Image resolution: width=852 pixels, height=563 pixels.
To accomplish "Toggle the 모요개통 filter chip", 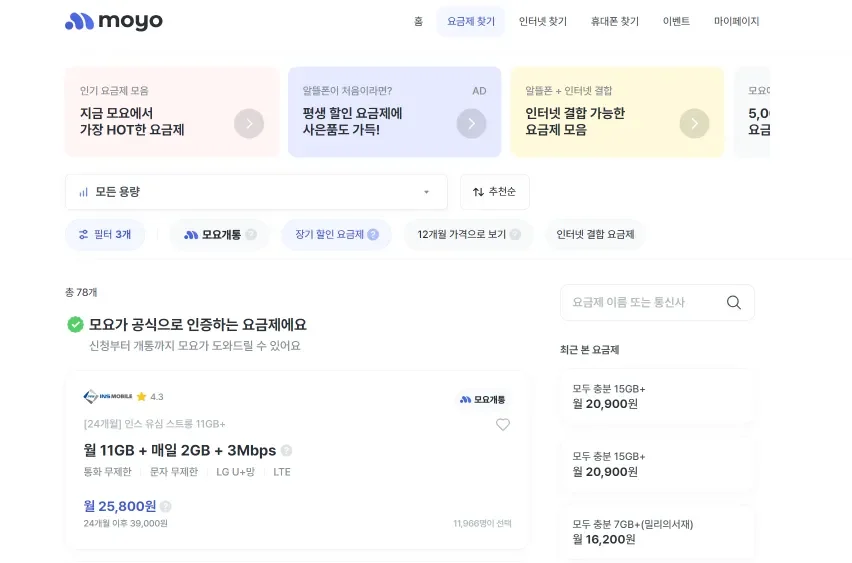I will coord(219,235).
